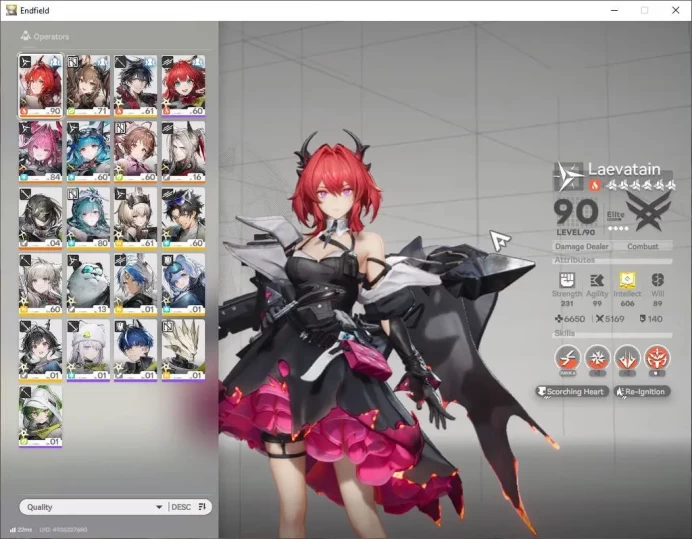Open the Re-Ignition talent

pos(642,392)
